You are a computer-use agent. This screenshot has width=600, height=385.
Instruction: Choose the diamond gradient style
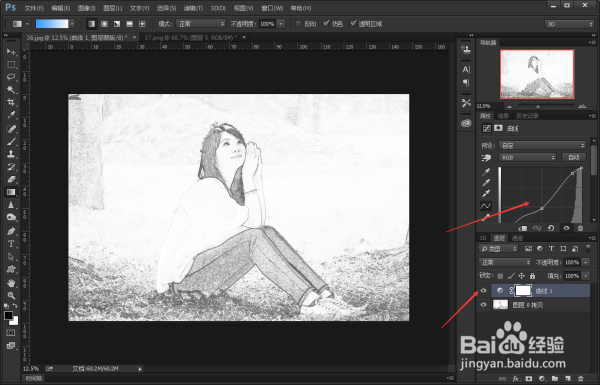pos(142,24)
